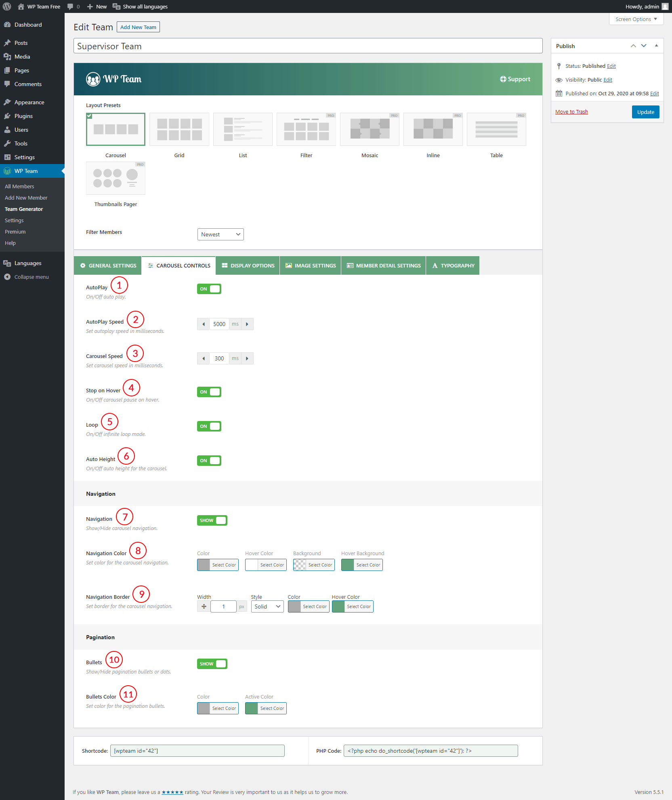672x800 pixels.
Task: Choose the List layout preset thumbnail
Action: 242,129
